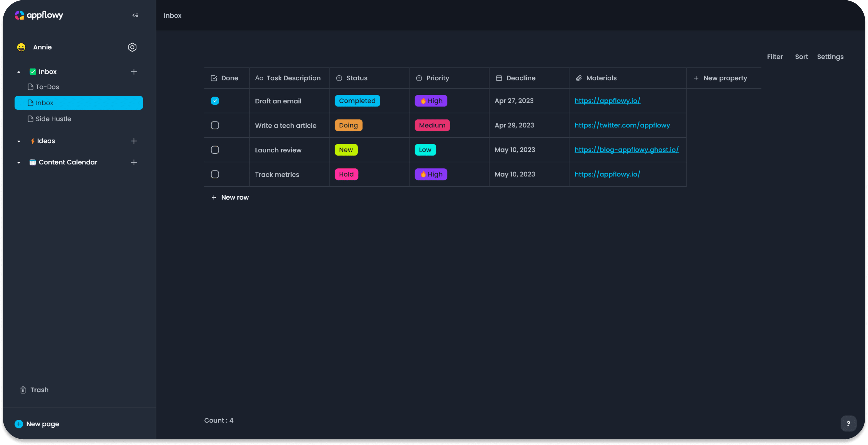Open the Trash

point(34,390)
